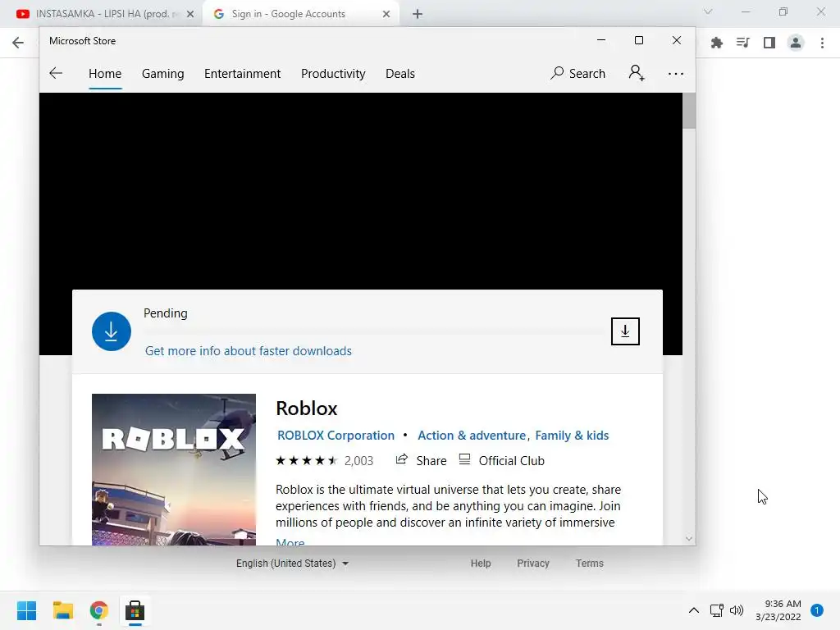Image resolution: width=840 pixels, height=630 pixels.
Task: Close the INSTASAMKA YouTube tab
Action: [x=190, y=15]
